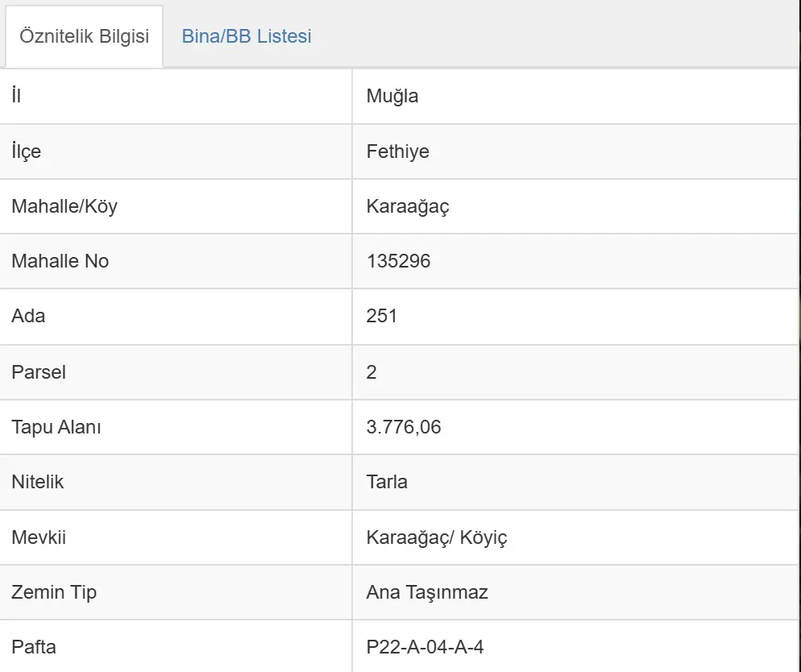Click the İl row label

[x=16, y=96]
